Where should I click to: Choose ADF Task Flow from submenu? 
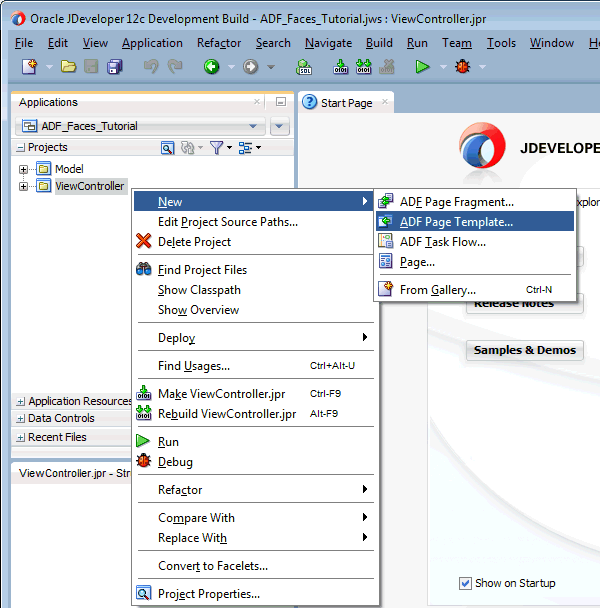coord(475,242)
